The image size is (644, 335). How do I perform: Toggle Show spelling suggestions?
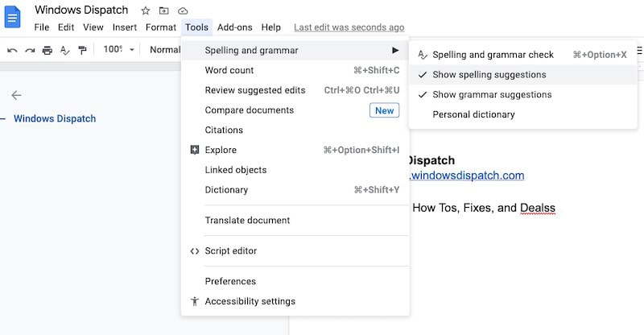point(522,75)
